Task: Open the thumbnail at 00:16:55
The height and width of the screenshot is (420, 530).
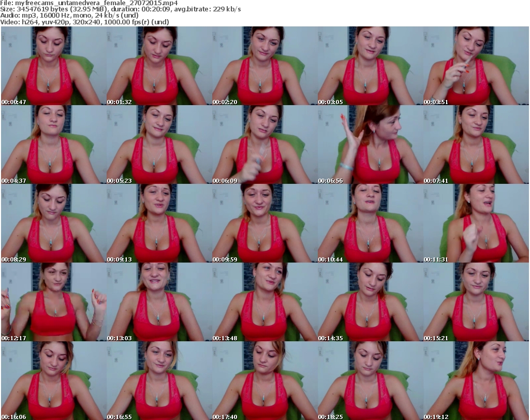Action: click(x=159, y=381)
